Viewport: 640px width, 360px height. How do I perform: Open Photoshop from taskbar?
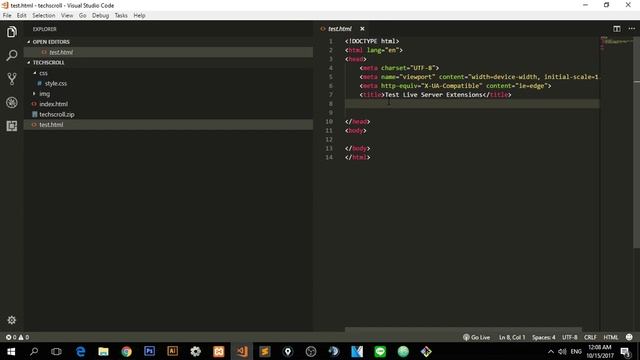[149, 351]
